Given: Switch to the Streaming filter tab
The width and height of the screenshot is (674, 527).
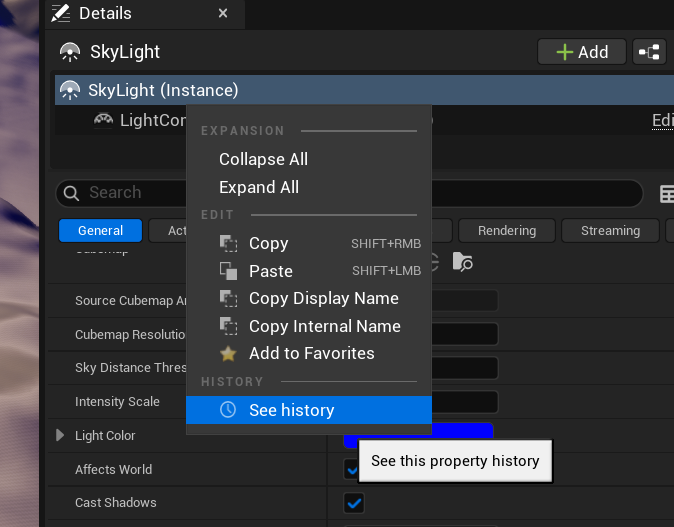Looking at the screenshot, I should click(x=610, y=231).
